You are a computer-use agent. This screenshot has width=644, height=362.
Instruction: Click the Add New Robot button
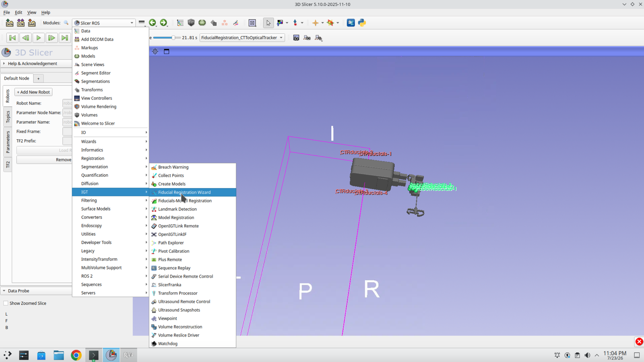33,92
